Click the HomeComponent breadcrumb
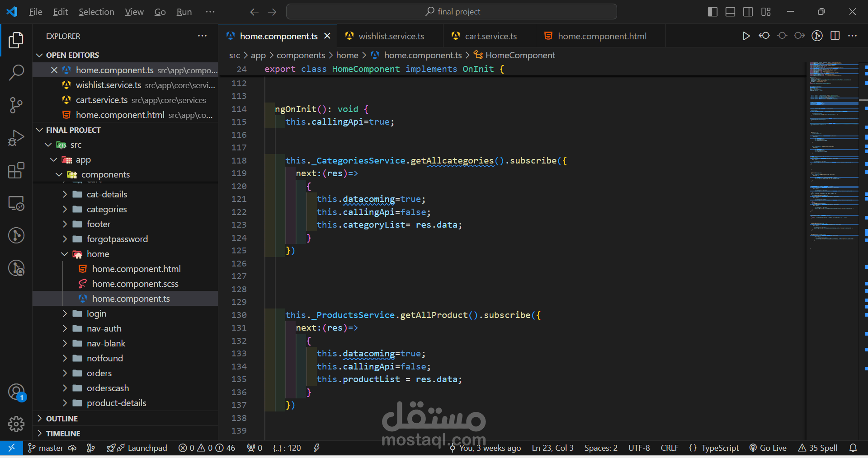Image resolution: width=868 pixels, height=458 pixels. tap(514, 55)
